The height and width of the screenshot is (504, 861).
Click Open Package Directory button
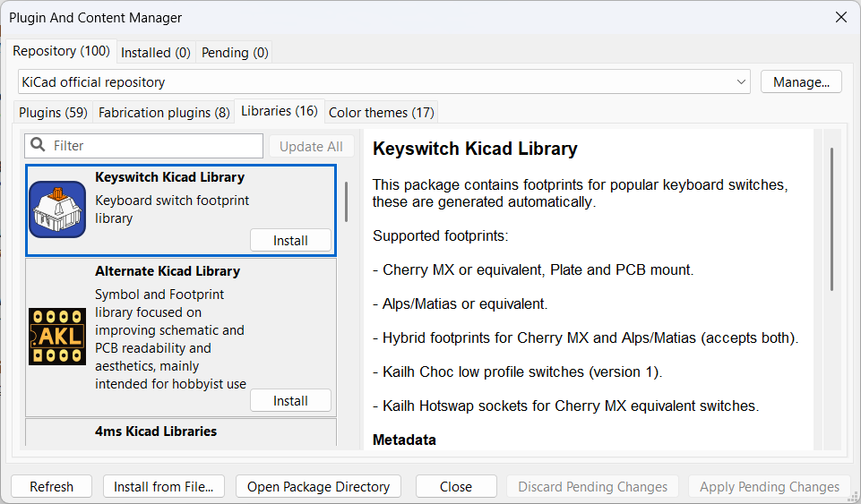tap(318, 486)
